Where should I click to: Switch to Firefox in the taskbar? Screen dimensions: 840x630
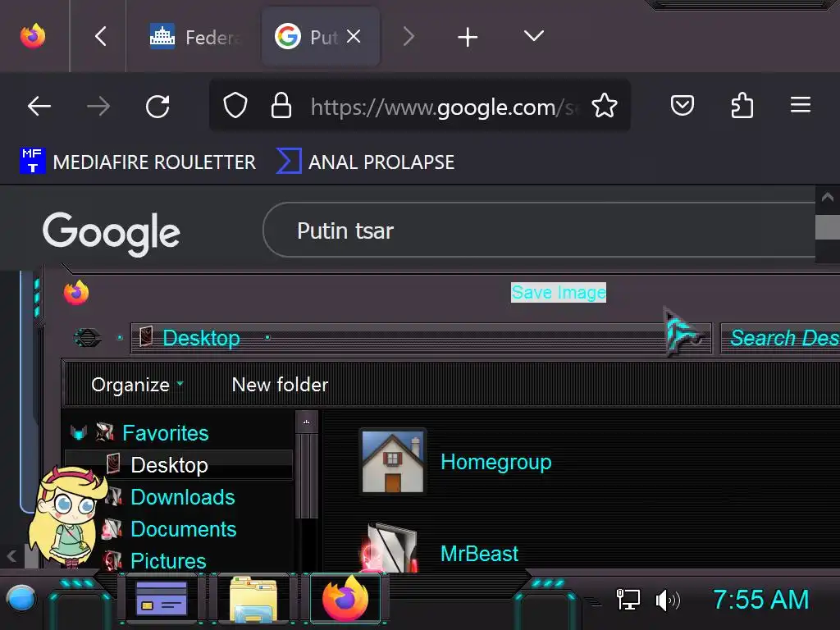pos(345,598)
